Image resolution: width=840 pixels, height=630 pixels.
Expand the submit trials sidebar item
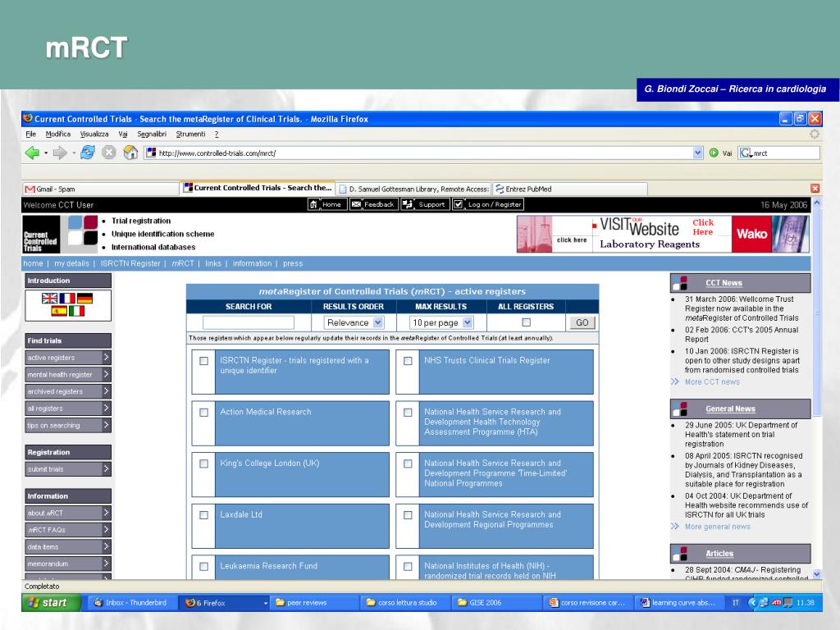(68, 469)
